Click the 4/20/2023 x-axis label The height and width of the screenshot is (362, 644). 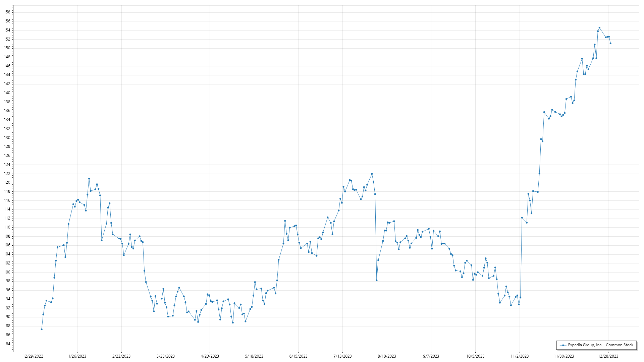click(210, 356)
